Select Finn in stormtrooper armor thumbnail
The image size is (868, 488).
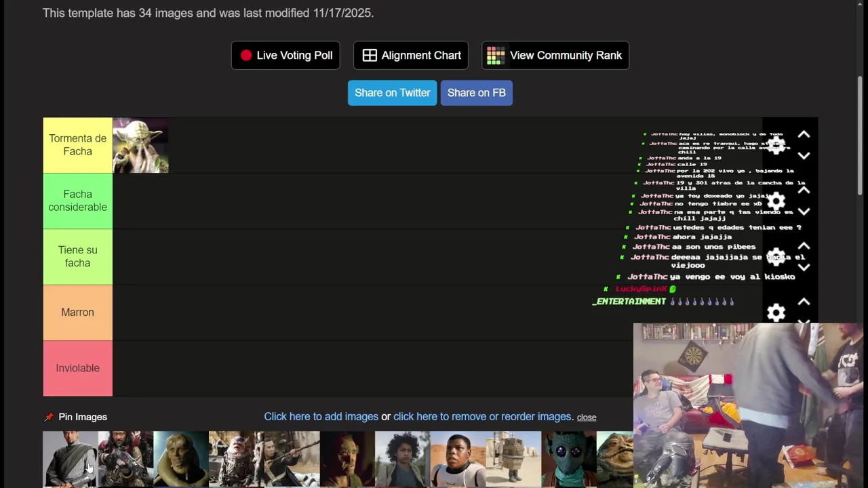point(458,459)
